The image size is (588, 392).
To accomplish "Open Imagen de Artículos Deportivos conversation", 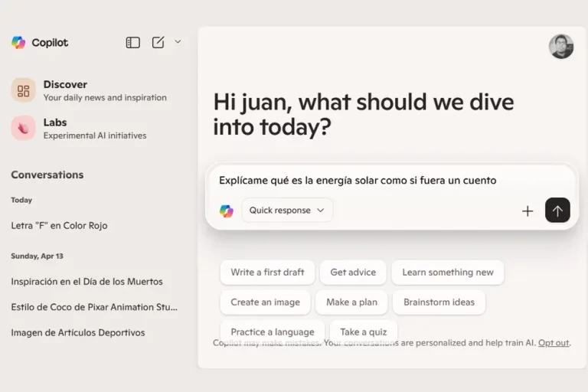I will [x=77, y=333].
